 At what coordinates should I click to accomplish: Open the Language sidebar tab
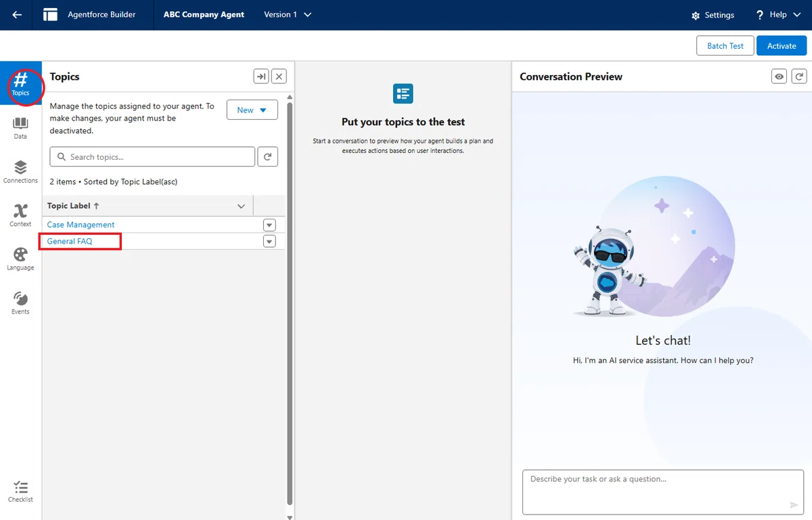(20, 259)
